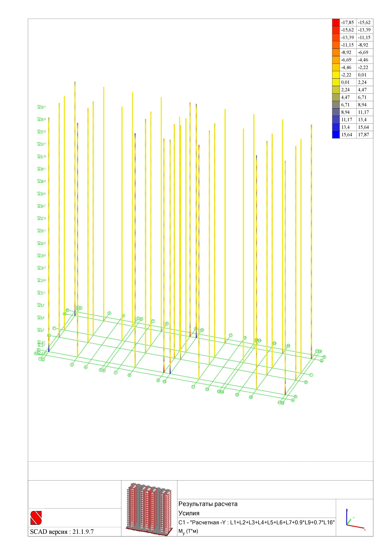Choose the yellow swatch for -2,22 to 0,01
The image size is (392, 555).
(336, 75)
